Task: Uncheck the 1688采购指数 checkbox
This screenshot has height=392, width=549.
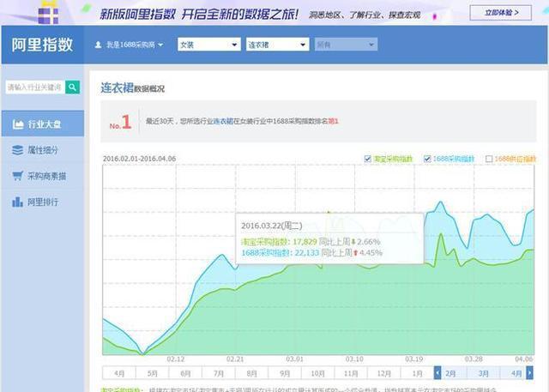Action: click(x=427, y=159)
